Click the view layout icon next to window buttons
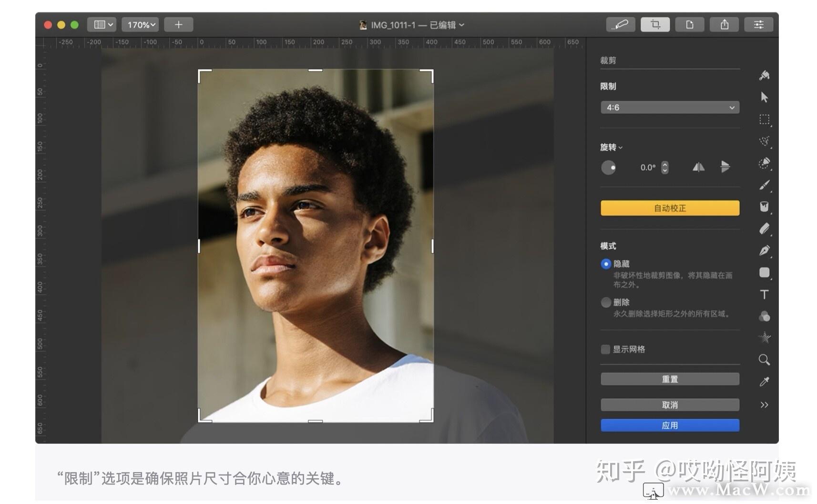This screenshot has width=817, height=504. tap(101, 24)
